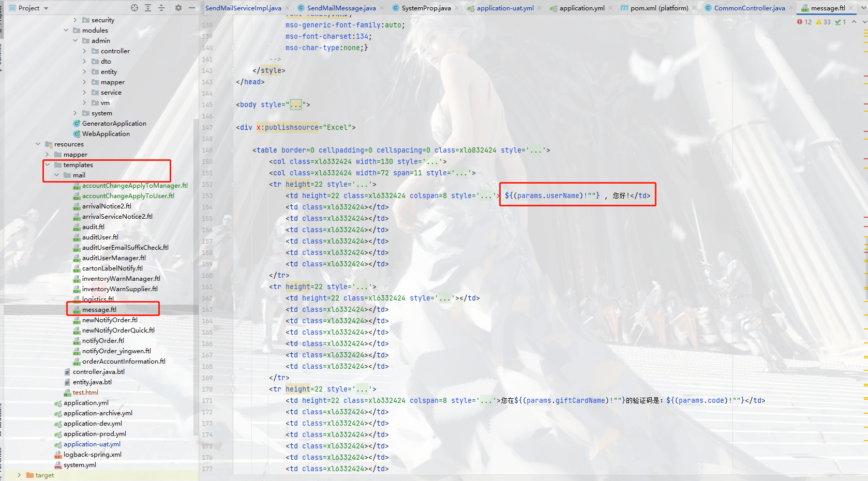Open the Project panel settings gear

point(177,7)
